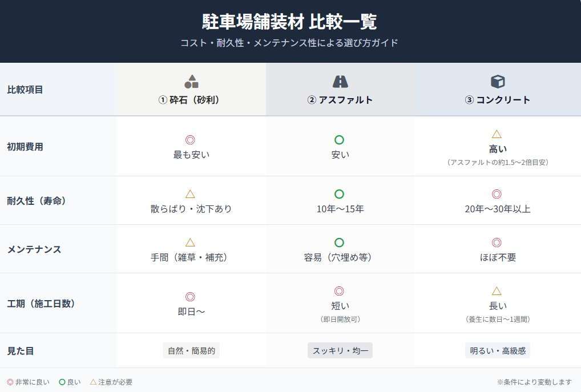Viewport: 581px width, 392px height.
Task: Click the スッキリ・均一 tag
Action: tap(340, 351)
